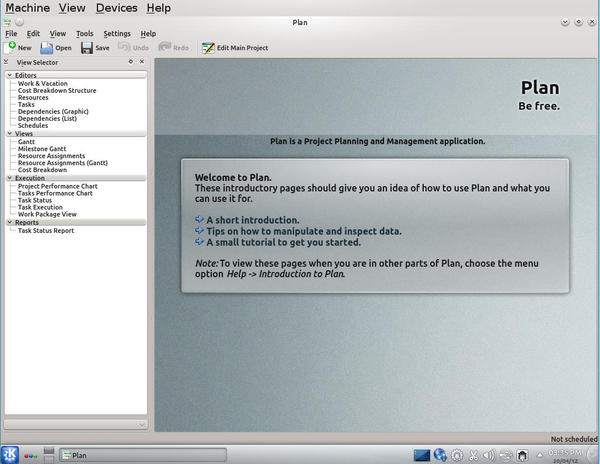The height and width of the screenshot is (464, 600).
Task: Open Plan's Help menu beside Settings
Action: [x=148, y=34]
